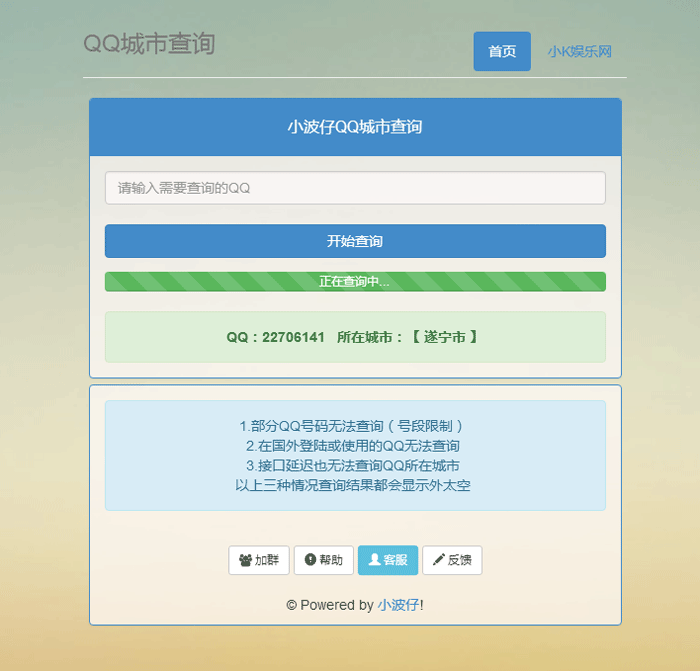Click the QQ number 22706141 in result

coord(293,337)
